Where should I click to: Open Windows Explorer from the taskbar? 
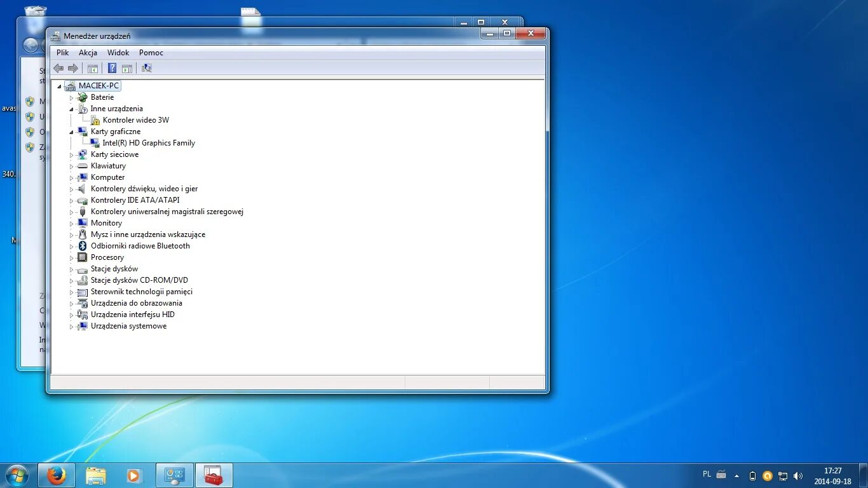(x=96, y=475)
